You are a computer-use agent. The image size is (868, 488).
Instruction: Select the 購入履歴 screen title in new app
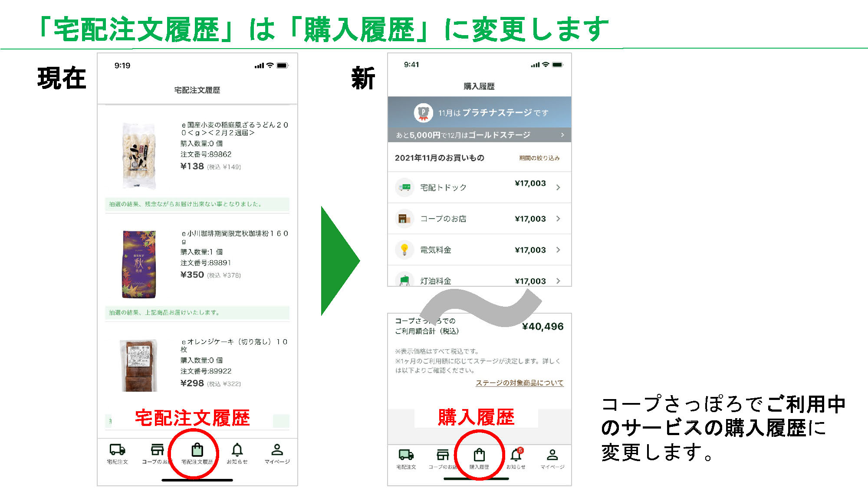point(479,86)
